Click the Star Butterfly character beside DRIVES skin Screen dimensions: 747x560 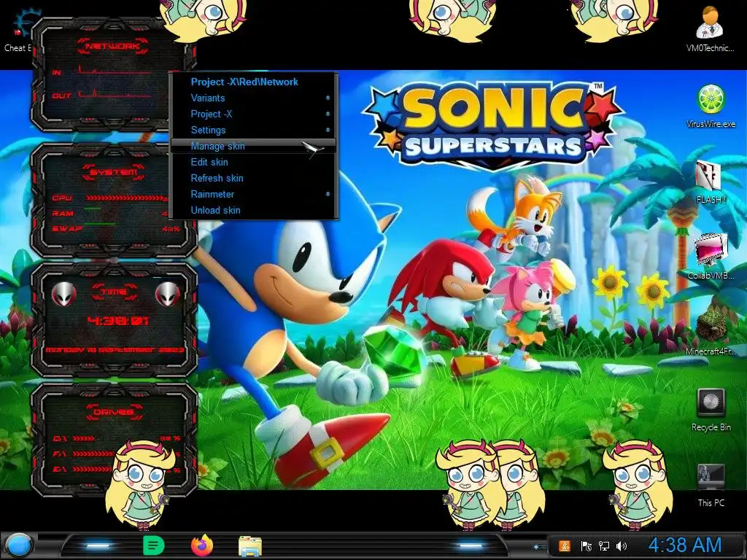coord(142,485)
